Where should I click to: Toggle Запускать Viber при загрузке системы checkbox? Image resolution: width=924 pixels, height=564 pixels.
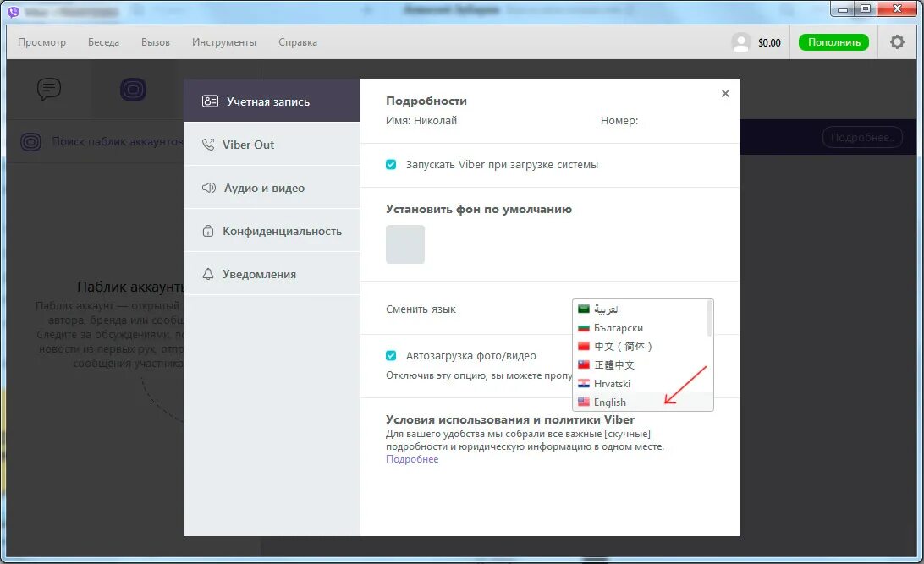(391, 164)
